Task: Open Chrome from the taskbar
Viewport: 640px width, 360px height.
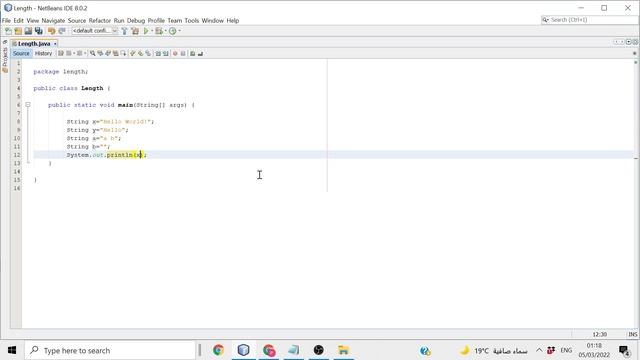Action: pyautogui.click(x=218, y=350)
